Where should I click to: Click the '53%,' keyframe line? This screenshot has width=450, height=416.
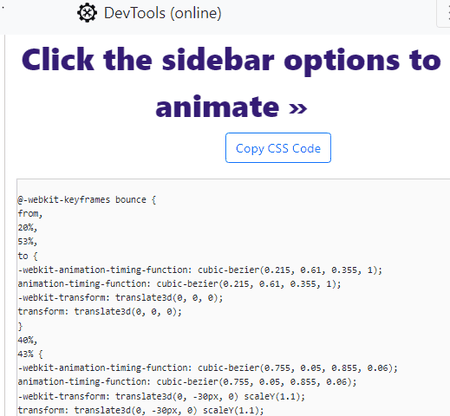pos(28,241)
